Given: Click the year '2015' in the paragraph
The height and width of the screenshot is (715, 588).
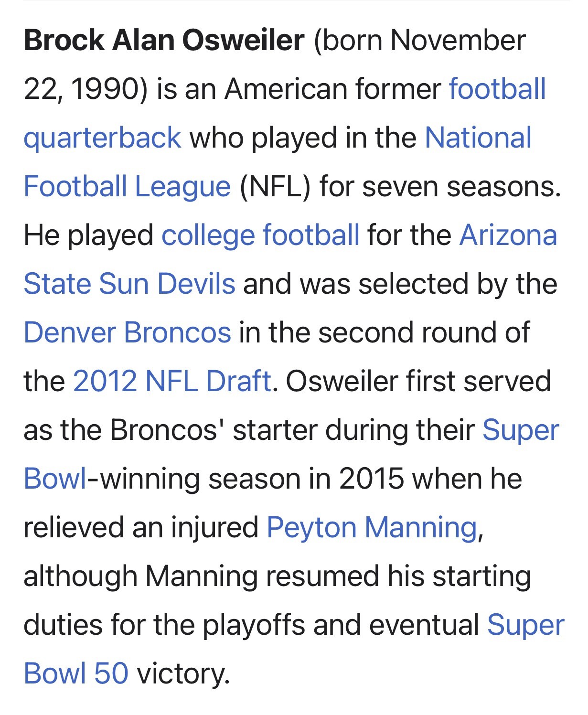Looking at the screenshot, I should point(371,479).
